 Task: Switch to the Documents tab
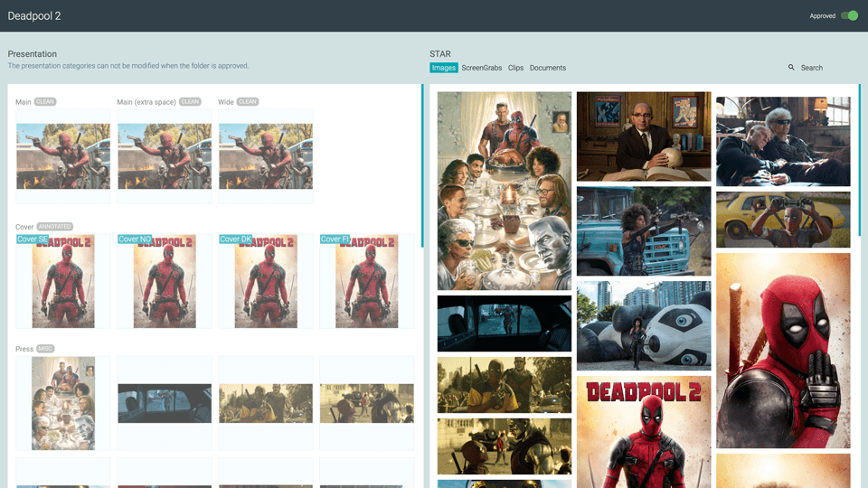point(548,68)
